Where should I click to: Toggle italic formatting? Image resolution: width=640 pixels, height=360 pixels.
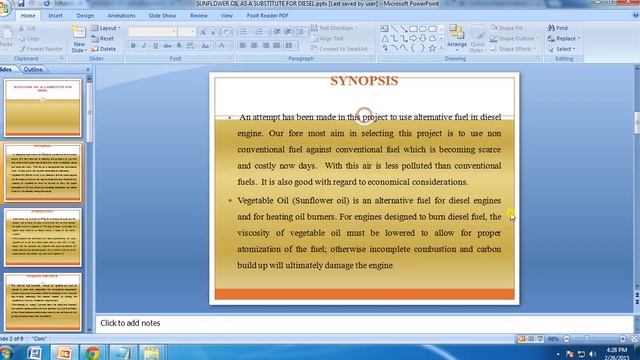click(144, 46)
